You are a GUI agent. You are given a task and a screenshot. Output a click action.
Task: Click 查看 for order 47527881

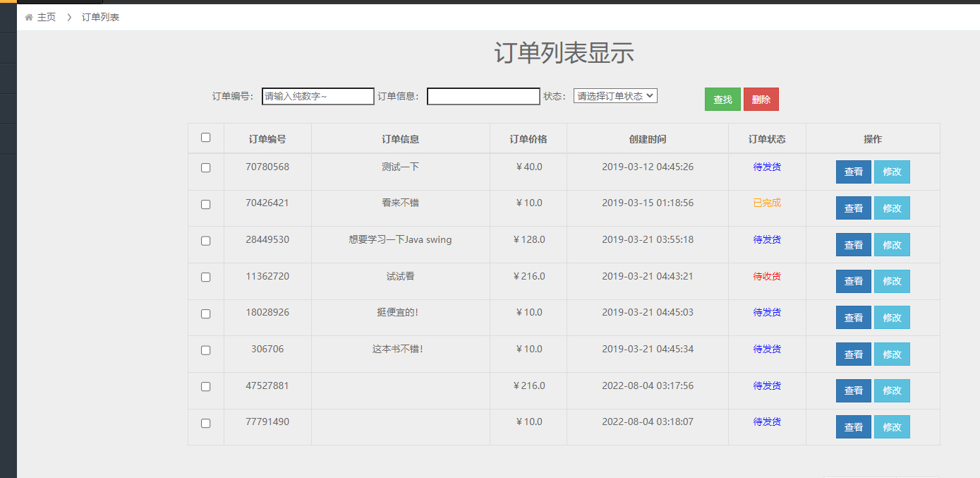853,390
